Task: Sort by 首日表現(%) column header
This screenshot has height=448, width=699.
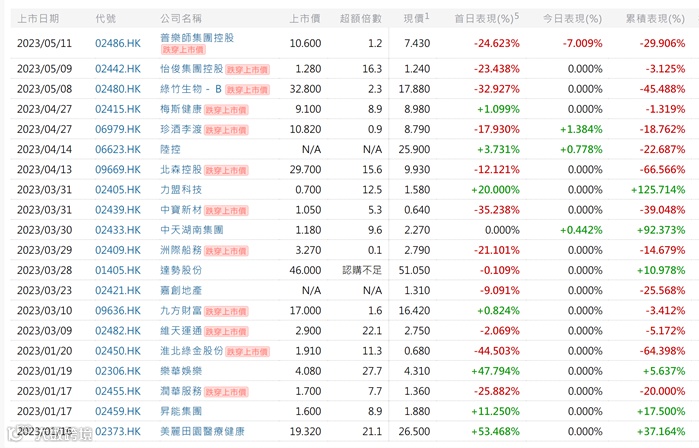Action: click(487, 18)
